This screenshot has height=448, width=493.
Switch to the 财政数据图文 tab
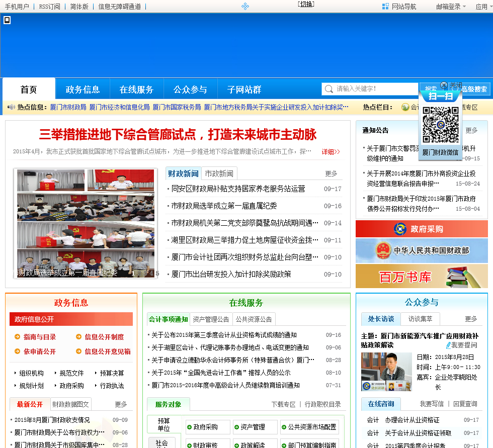pos(70,404)
